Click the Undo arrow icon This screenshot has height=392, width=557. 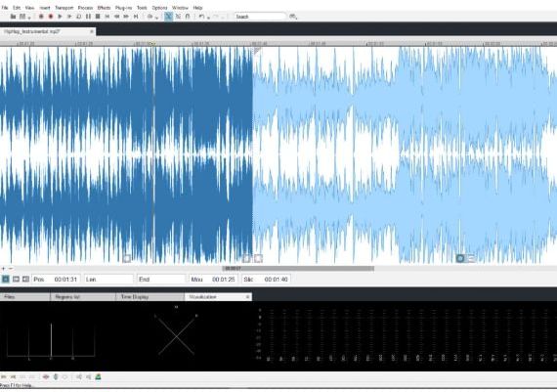point(201,17)
